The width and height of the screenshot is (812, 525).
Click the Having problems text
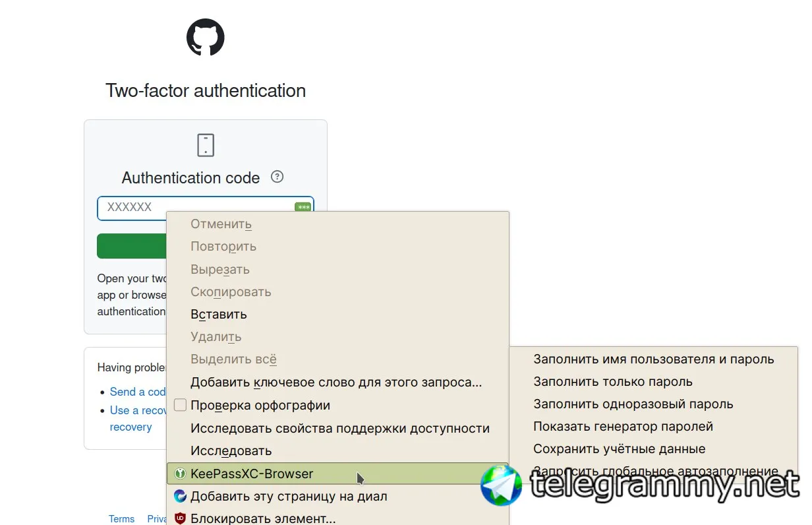point(132,367)
